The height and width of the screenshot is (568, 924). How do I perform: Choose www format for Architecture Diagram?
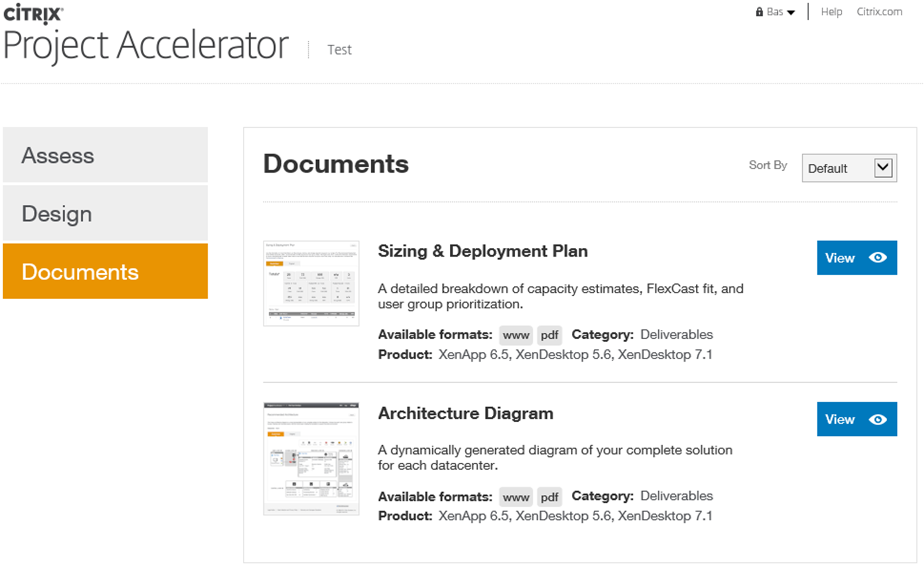(516, 497)
